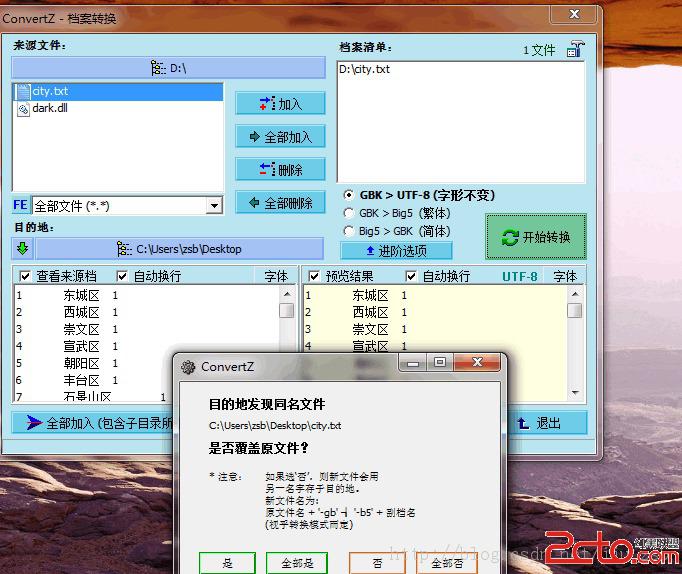Select D:\city.txt in the file list
Image resolution: width=682 pixels, height=574 pixels.
pos(364,69)
